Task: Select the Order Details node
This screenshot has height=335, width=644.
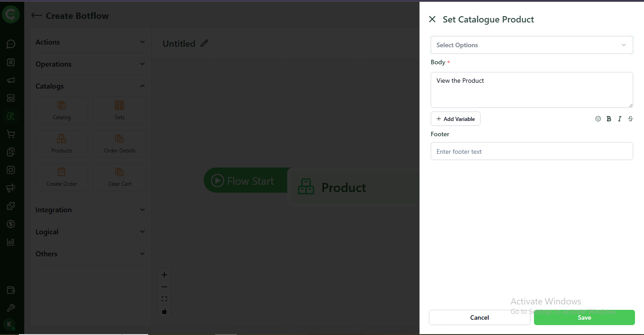Action: pos(119,143)
